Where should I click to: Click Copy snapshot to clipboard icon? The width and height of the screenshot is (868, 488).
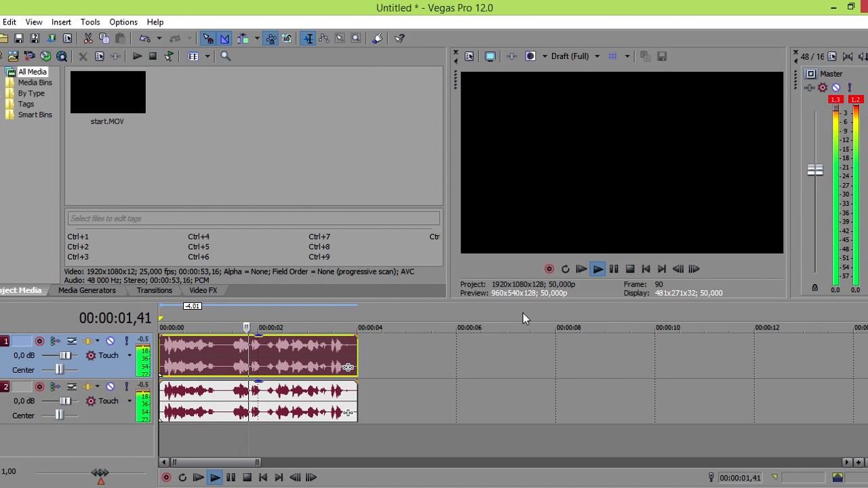[x=645, y=56]
